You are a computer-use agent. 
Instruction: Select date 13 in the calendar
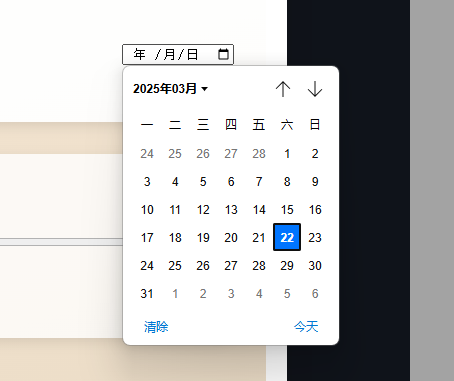click(231, 210)
